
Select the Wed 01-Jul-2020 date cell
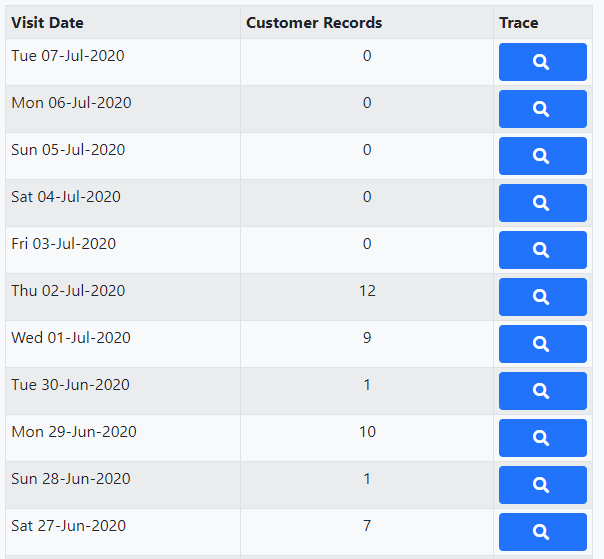point(123,344)
